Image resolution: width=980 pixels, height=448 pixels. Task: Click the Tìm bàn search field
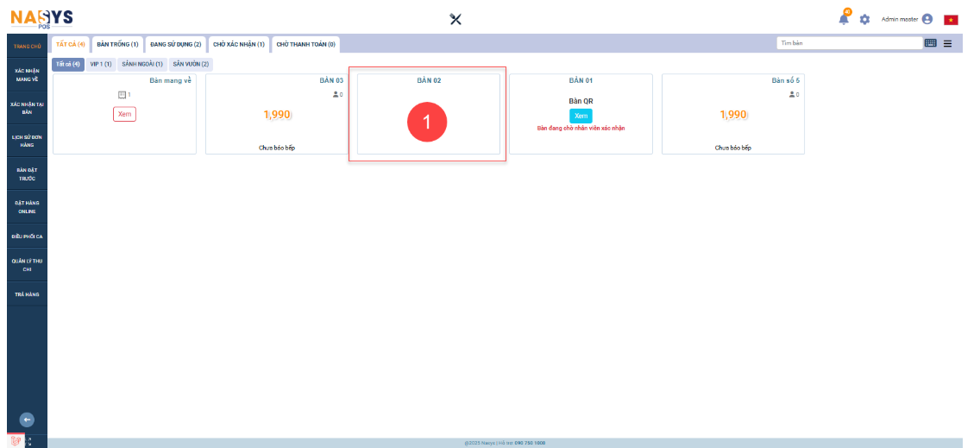coord(848,43)
